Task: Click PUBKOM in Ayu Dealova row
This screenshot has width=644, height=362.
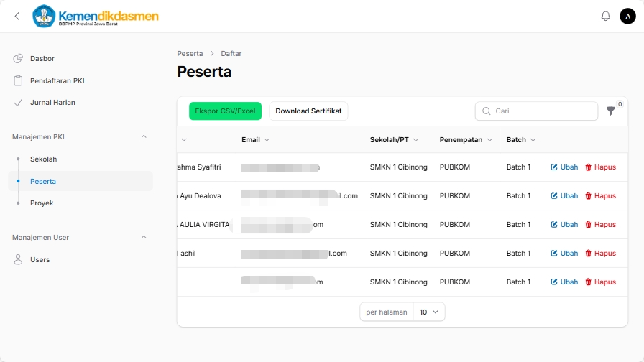Action: 455,196
